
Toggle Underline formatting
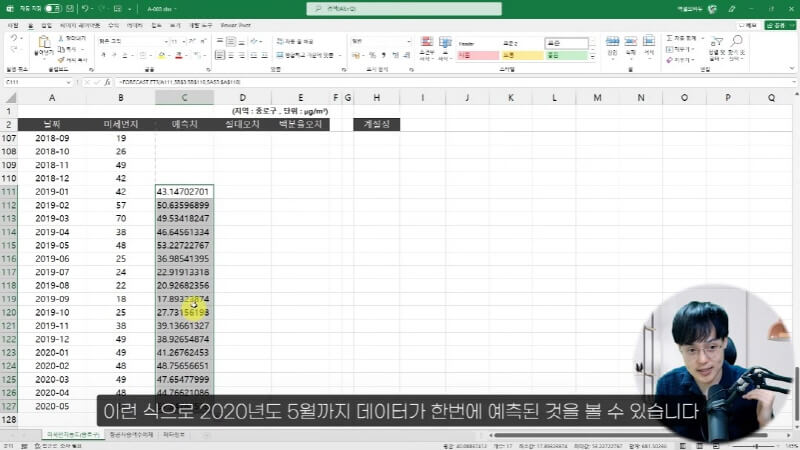[x=125, y=55]
